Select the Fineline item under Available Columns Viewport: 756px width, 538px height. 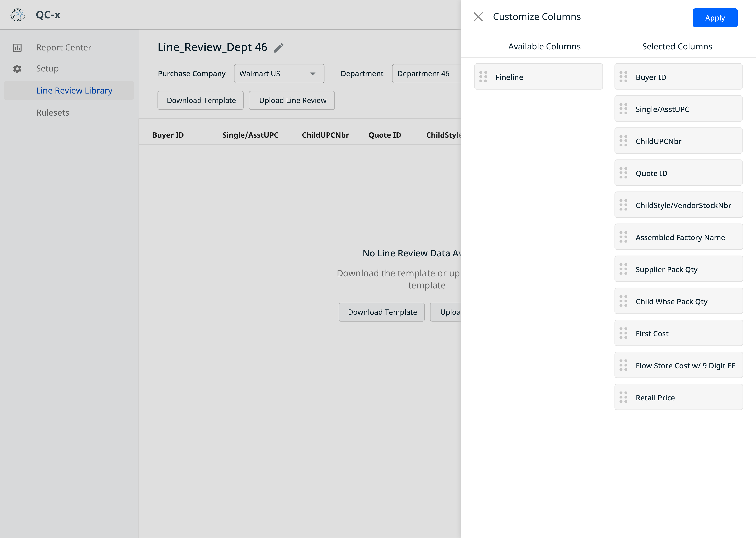[538, 77]
